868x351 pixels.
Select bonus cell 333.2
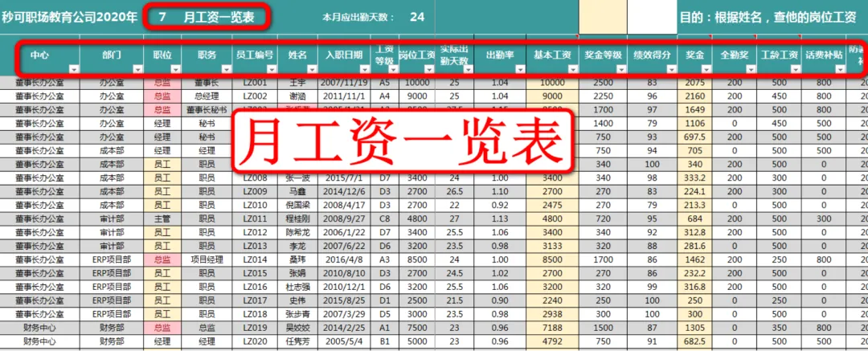click(694, 178)
